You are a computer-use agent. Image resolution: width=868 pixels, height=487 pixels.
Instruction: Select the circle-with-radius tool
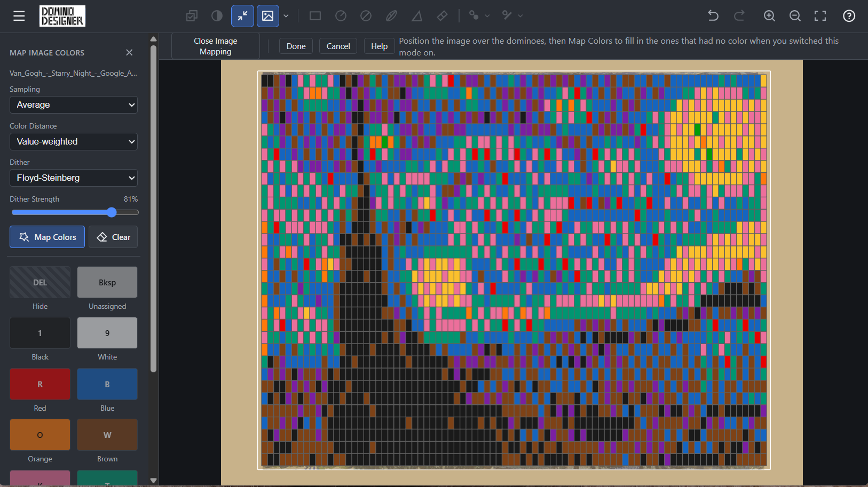coord(341,16)
